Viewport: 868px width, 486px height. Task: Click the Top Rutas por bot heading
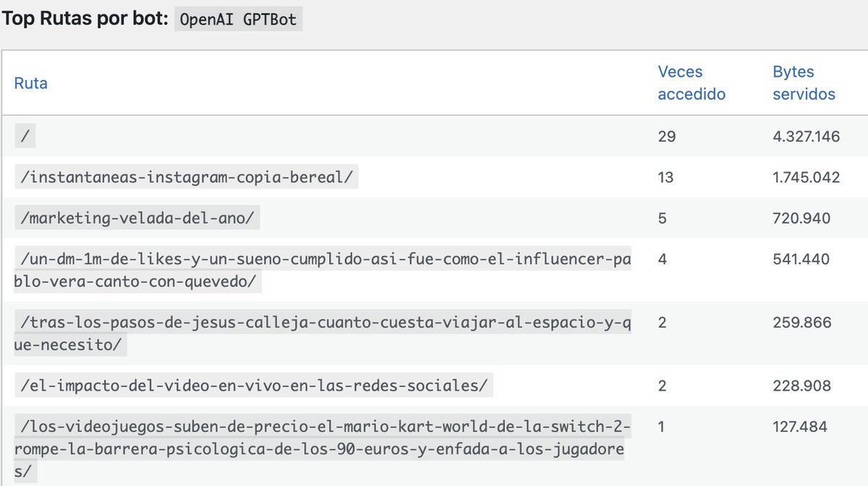point(85,20)
